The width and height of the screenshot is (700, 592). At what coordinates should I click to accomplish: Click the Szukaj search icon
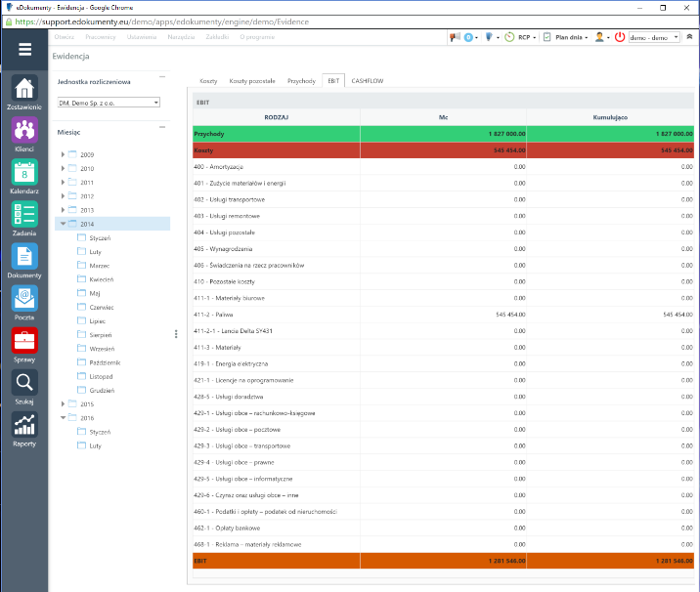[x=24, y=383]
